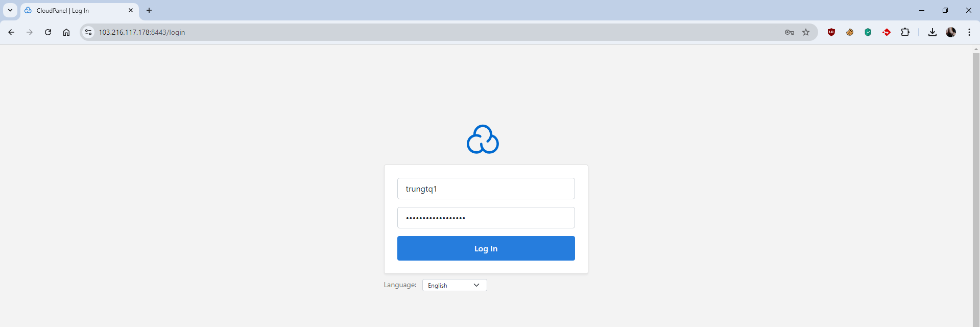The image size is (980, 327).
Task: Minimize the browser window
Action: point(922,10)
